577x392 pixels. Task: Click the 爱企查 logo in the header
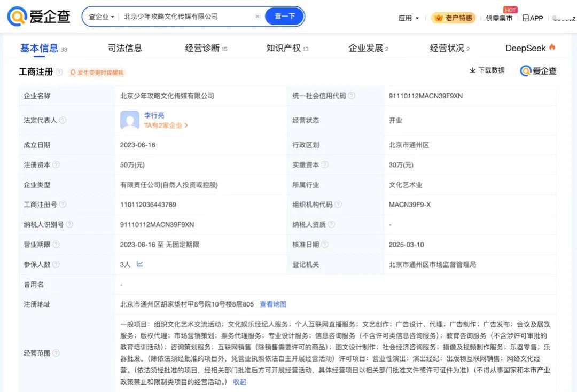(38, 17)
